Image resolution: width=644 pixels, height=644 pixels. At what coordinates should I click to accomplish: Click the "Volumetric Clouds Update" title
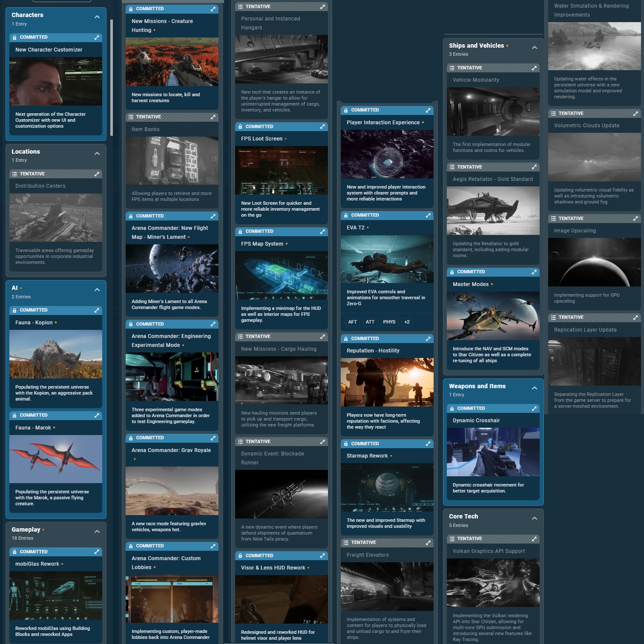pyautogui.click(x=586, y=126)
